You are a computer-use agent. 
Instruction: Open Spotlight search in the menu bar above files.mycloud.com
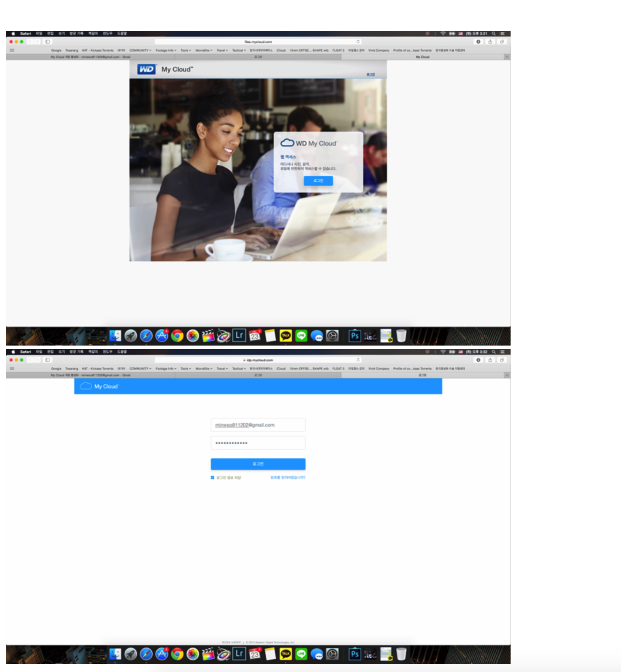[494, 33]
